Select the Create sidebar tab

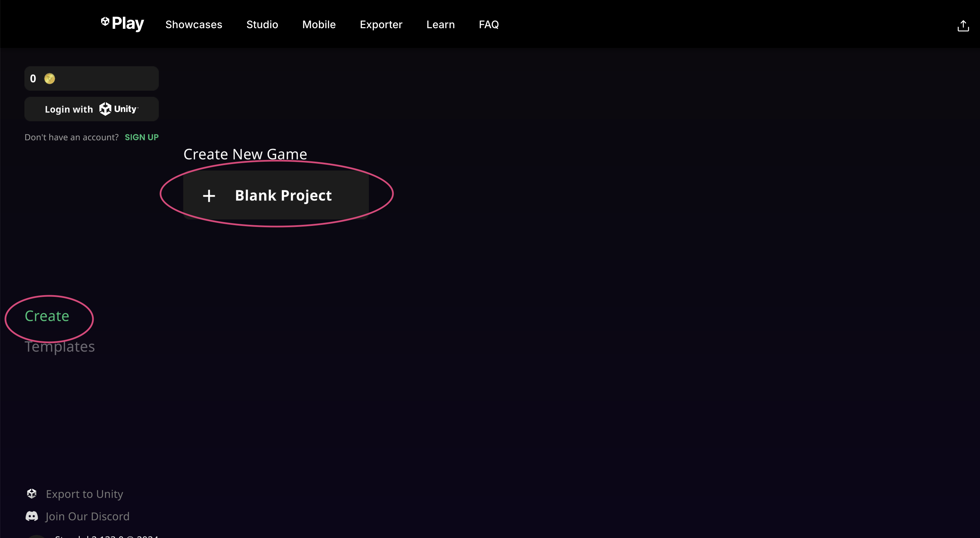coord(47,316)
